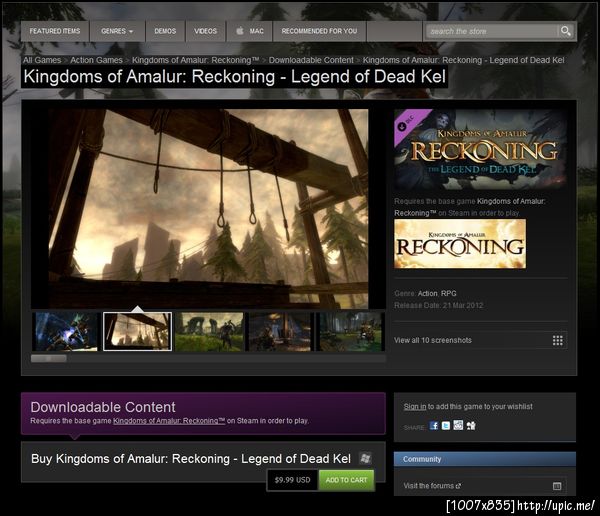The width and height of the screenshot is (600, 516).
Task: Click the Community section header
Action: click(x=485, y=459)
